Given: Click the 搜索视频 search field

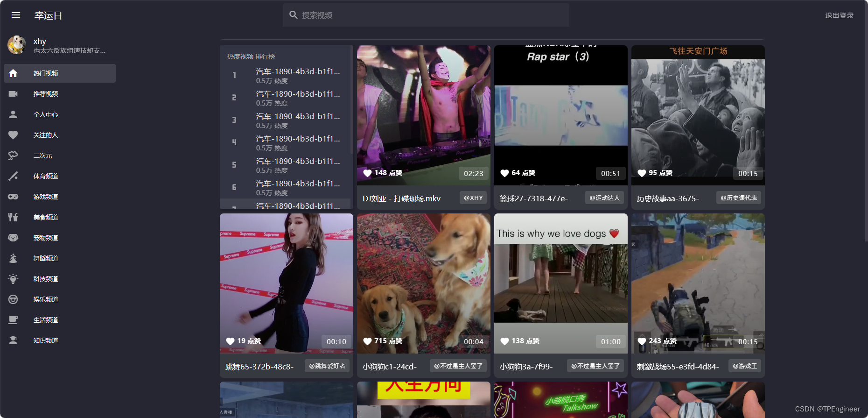Looking at the screenshot, I should click(x=426, y=15).
